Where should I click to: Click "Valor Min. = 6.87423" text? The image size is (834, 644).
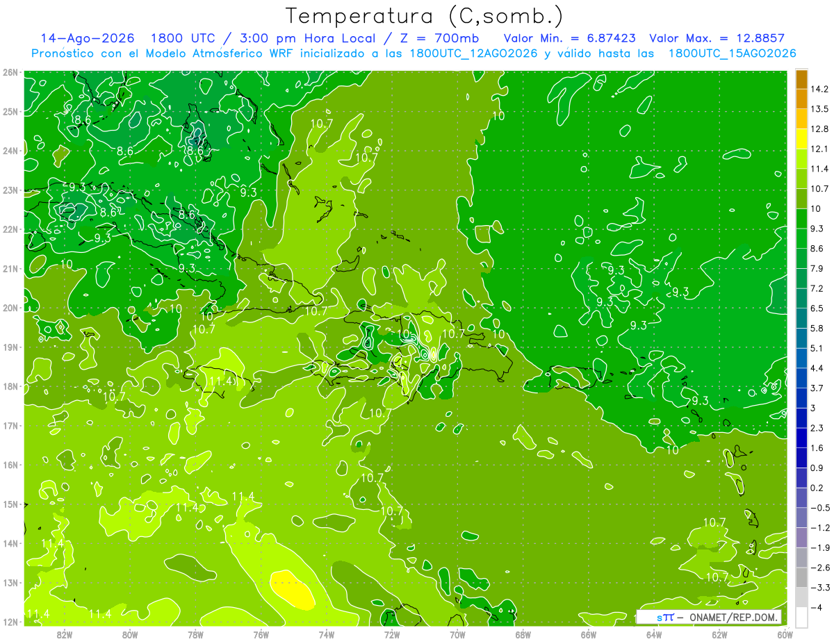tap(570, 38)
